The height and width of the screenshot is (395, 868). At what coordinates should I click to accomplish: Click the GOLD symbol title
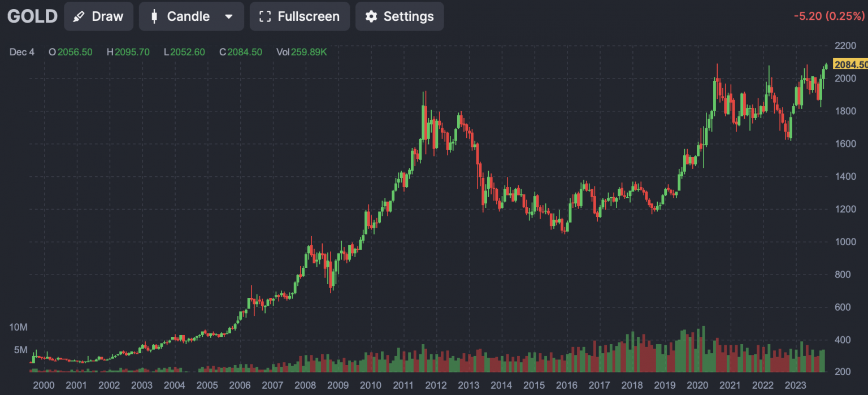pyautogui.click(x=32, y=16)
